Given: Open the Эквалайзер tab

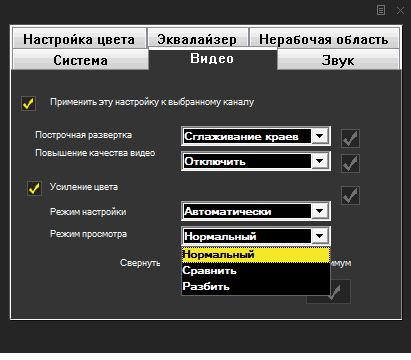Looking at the screenshot, I should pos(198,39).
